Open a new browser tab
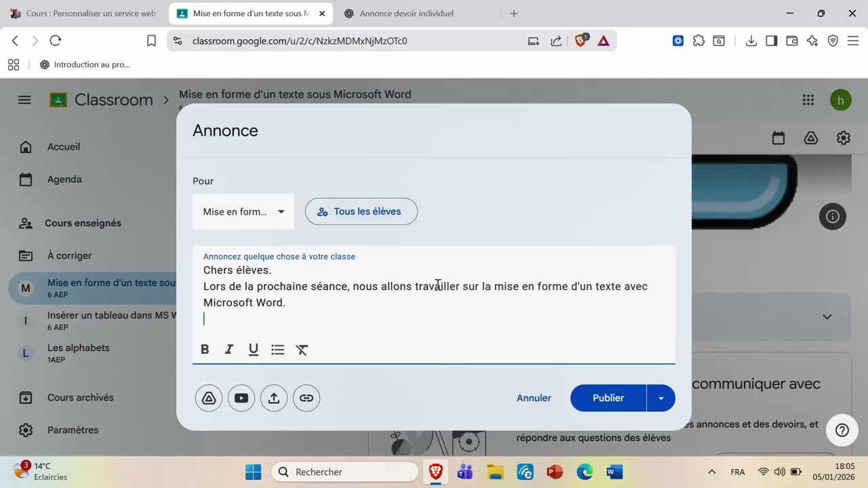 pyautogui.click(x=514, y=14)
